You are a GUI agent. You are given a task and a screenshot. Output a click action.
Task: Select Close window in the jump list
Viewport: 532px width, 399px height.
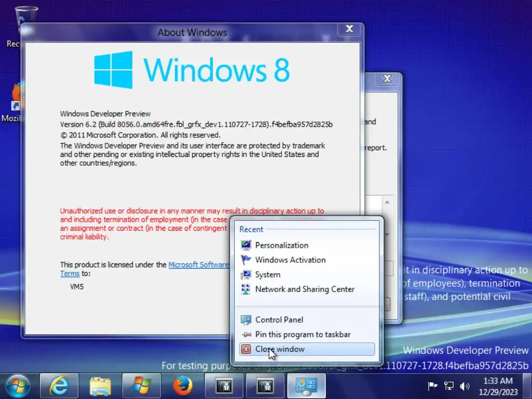point(307,349)
